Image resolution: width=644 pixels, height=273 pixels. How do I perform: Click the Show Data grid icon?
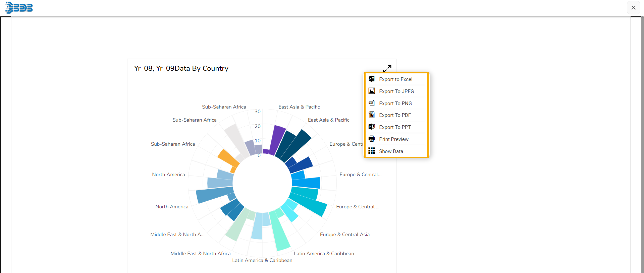(x=372, y=151)
